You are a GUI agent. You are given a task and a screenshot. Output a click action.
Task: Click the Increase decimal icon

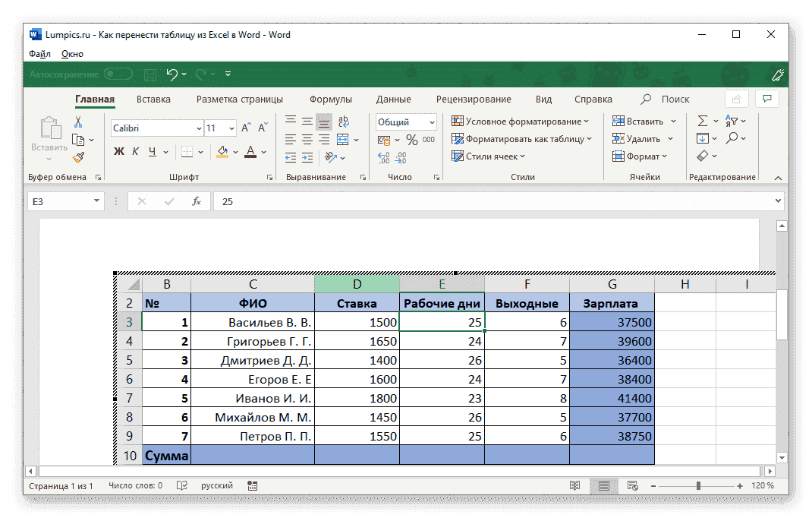383,157
